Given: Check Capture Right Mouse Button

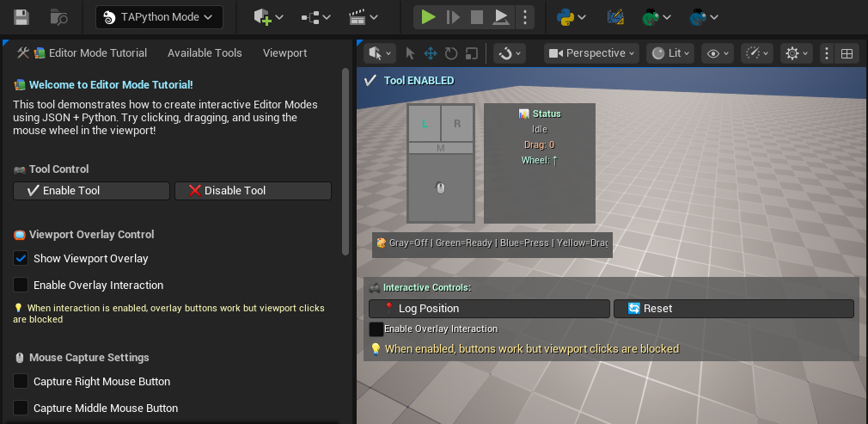Looking at the screenshot, I should pos(21,381).
